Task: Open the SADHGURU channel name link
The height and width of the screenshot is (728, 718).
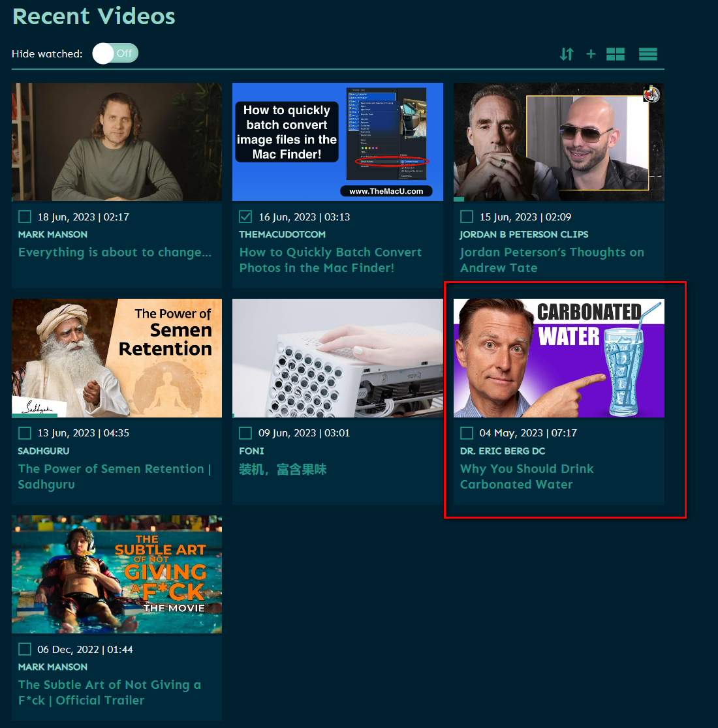Action: click(43, 451)
